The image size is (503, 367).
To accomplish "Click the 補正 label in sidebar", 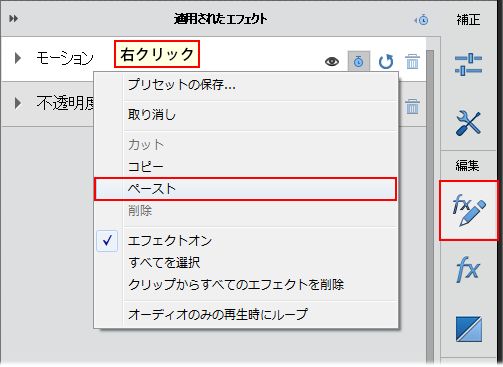I will pyautogui.click(x=468, y=20).
